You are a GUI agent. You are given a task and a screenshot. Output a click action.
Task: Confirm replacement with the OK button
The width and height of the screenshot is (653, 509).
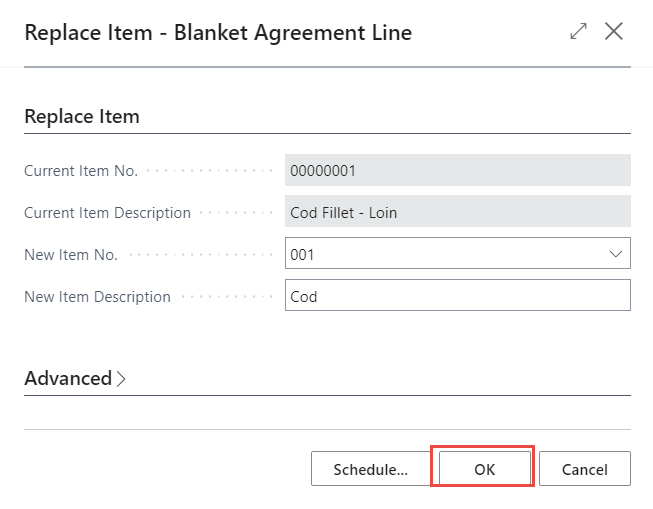[484, 469]
